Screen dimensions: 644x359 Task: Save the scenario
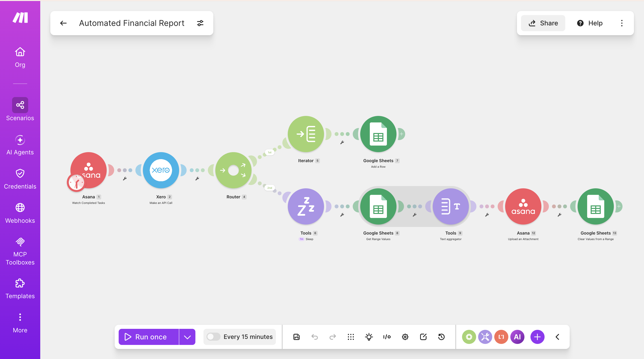point(297,337)
